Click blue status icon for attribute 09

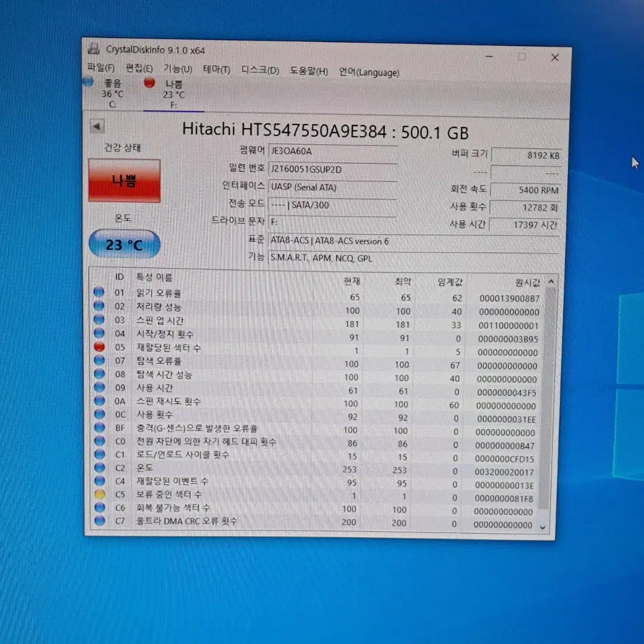(x=99, y=387)
